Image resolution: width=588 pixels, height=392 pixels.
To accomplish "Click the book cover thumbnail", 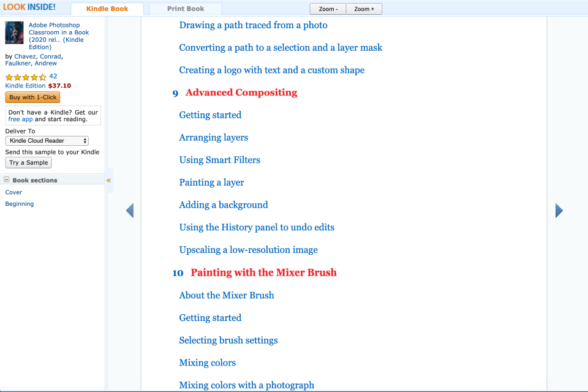I will pyautogui.click(x=14, y=33).
